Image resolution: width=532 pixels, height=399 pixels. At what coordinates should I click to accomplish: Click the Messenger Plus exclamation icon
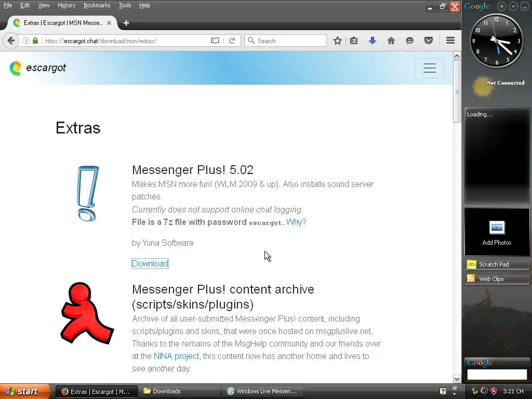click(87, 193)
